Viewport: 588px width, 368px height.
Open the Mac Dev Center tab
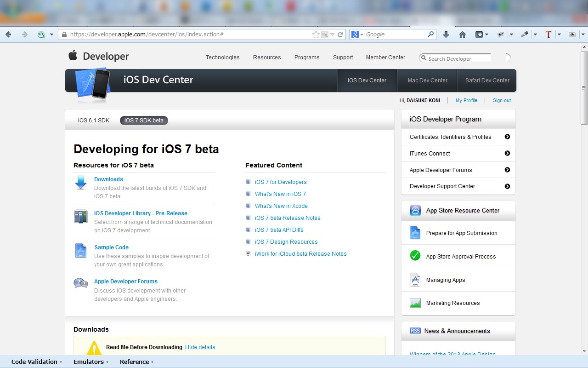click(x=427, y=80)
